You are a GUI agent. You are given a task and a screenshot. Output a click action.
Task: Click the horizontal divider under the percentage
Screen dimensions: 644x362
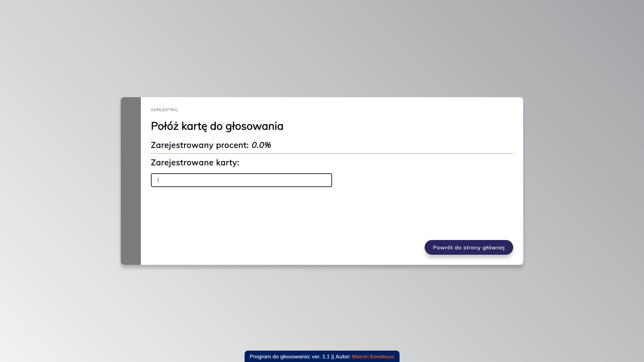point(332,154)
